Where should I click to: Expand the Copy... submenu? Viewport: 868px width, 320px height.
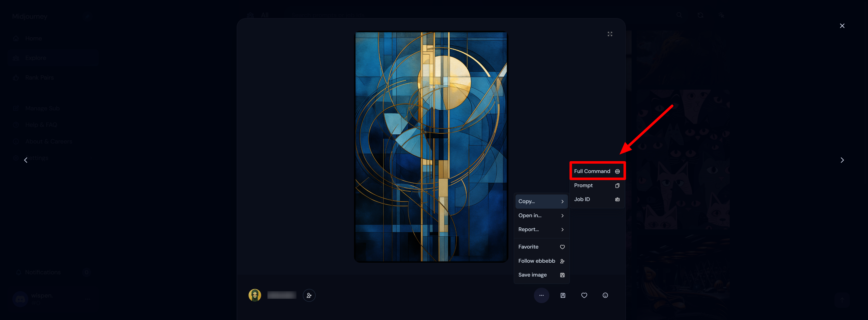pos(541,201)
